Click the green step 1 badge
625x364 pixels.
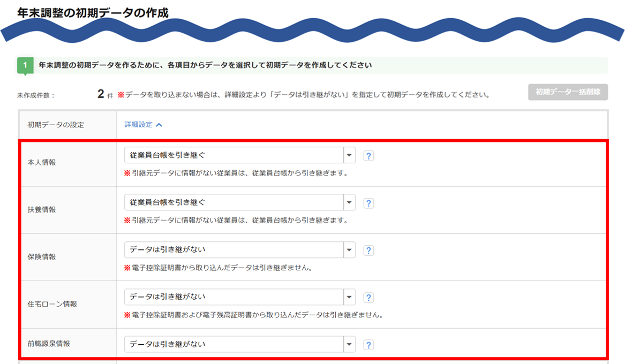coord(25,65)
